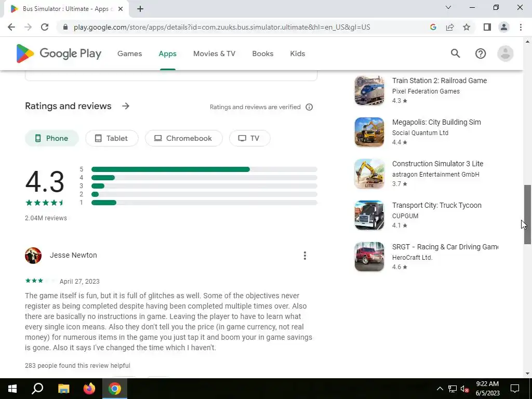Open the Books section
Image resolution: width=532 pixels, height=399 pixels.
point(262,54)
